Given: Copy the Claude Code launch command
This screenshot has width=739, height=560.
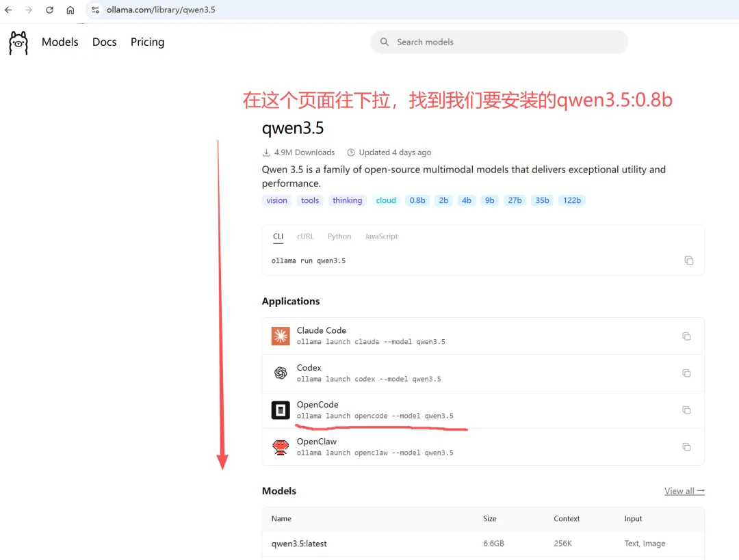Looking at the screenshot, I should click(686, 336).
